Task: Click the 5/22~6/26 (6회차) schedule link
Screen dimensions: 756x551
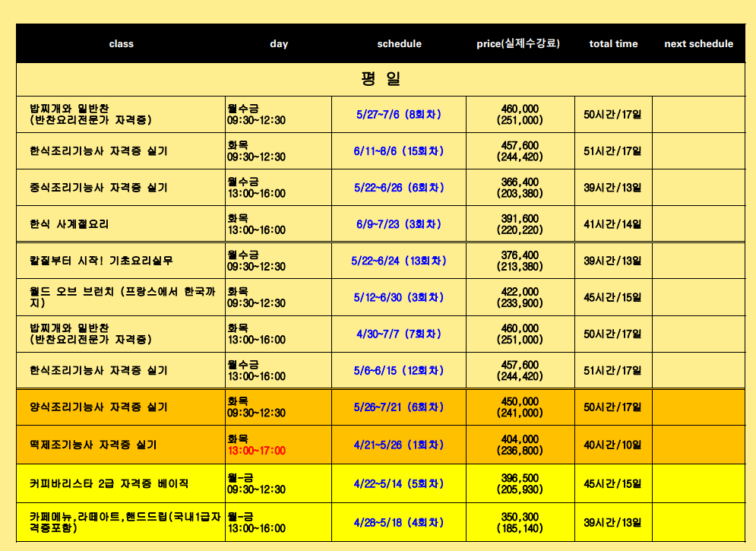Action: click(399, 188)
